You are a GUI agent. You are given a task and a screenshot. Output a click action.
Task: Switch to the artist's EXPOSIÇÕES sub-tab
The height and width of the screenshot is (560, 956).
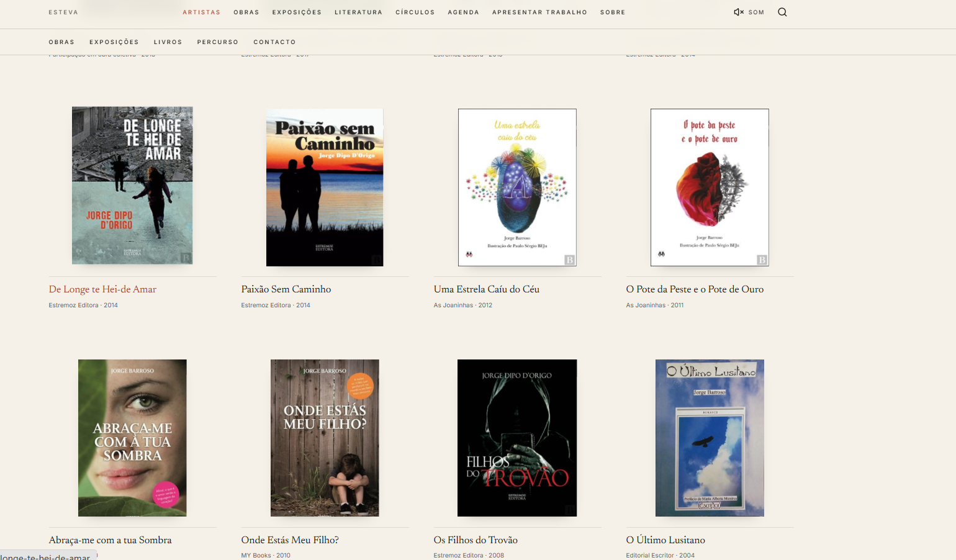pyautogui.click(x=114, y=42)
